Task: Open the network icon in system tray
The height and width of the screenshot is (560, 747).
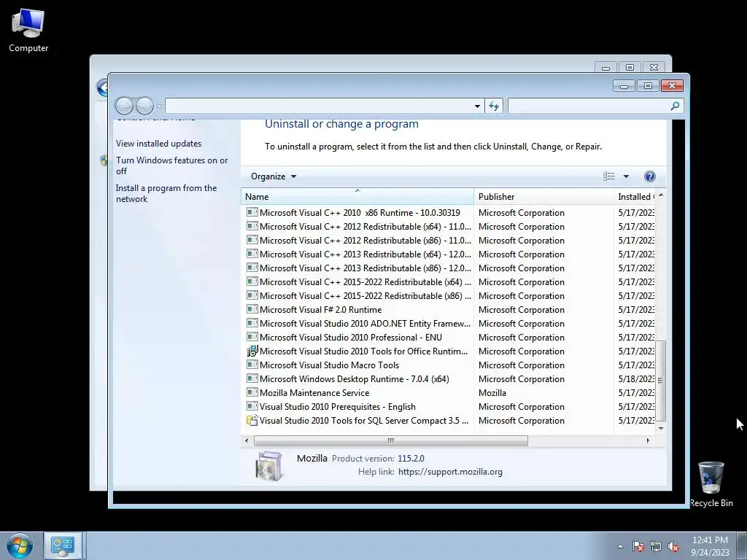Action: tap(656, 546)
